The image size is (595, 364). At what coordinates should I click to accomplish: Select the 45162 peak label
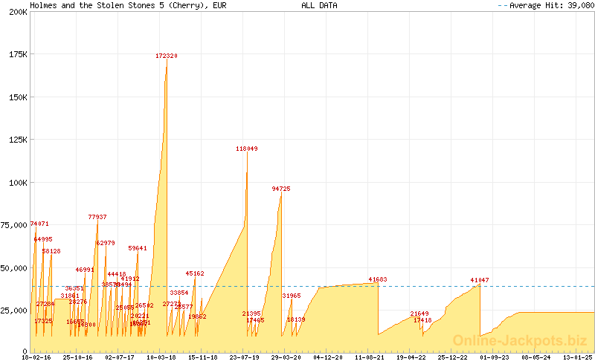point(195,273)
